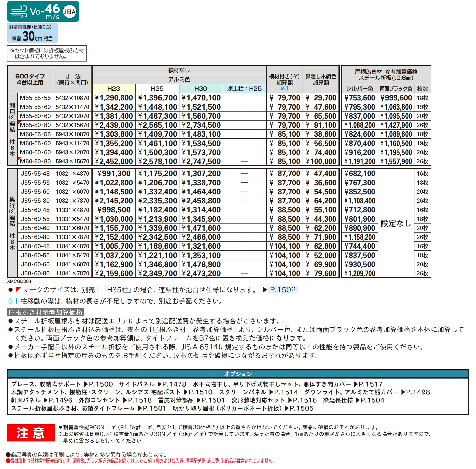Select the H23 column header
This screenshot has width=476, height=469.
click(x=114, y=89)
